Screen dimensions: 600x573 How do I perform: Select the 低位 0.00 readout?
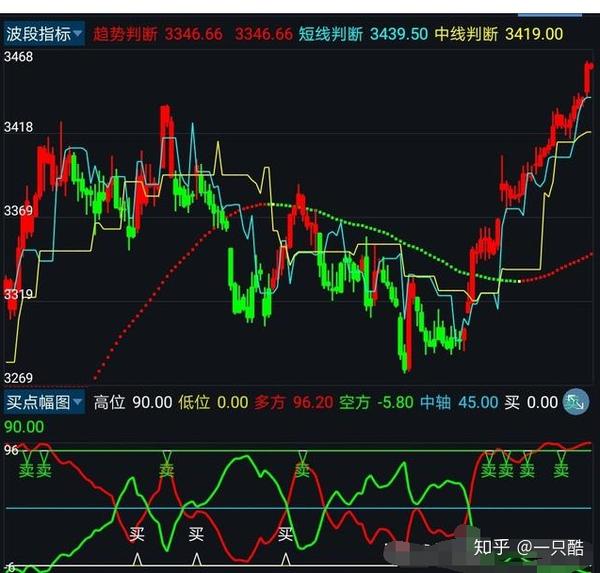pyautogui.click(x=213, y=402)
